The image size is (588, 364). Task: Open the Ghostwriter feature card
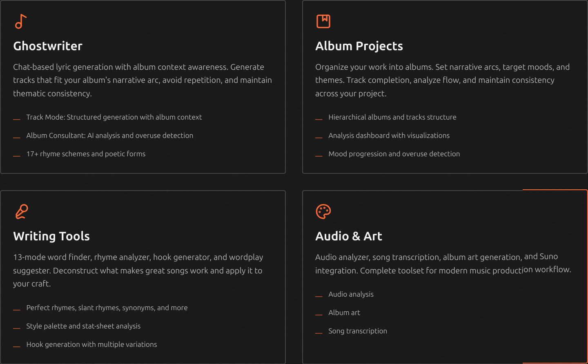click(143, 87)
